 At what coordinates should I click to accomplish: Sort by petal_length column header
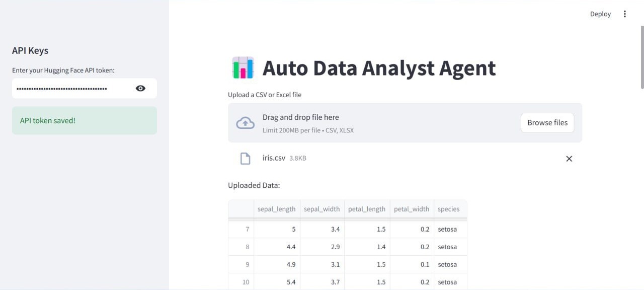pyautogui.click(x=367, y=209)
